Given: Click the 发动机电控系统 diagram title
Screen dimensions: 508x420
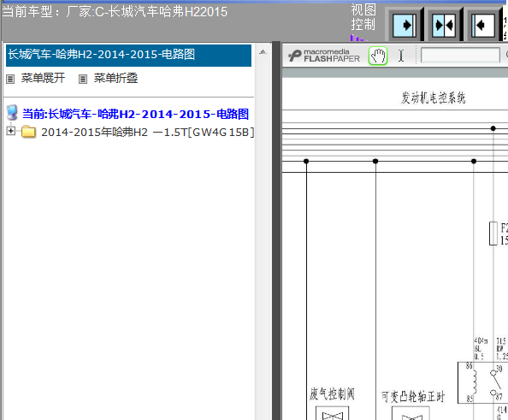Looking at the screenshot, I should click(433, 98).
